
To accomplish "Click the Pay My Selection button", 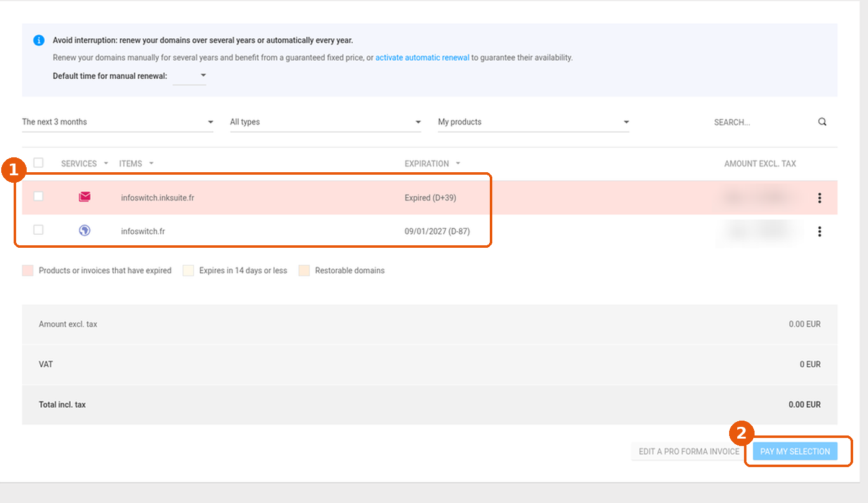I will 795,452.
